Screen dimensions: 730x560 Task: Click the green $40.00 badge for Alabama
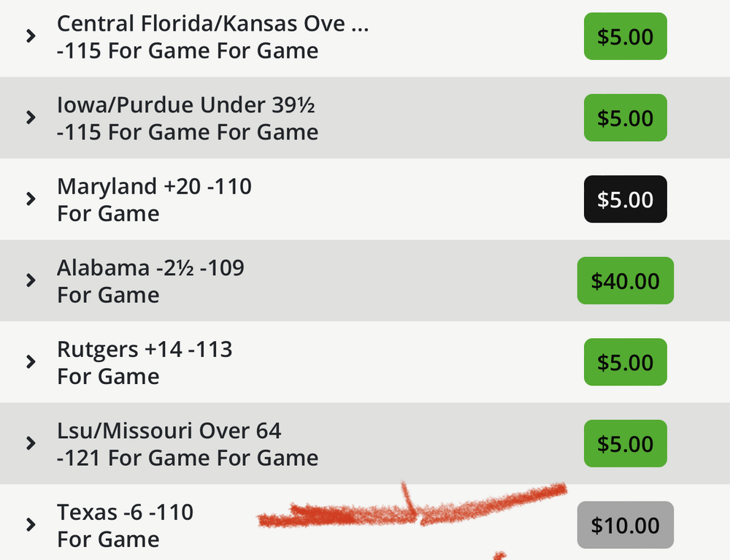pyautogui.click(x=625, y=281)
